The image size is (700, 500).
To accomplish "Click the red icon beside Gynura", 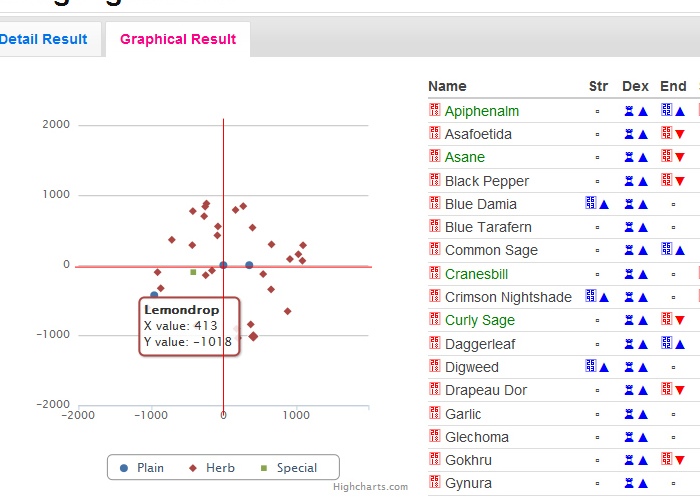I will pyautogui.click(x=435, y=483).
